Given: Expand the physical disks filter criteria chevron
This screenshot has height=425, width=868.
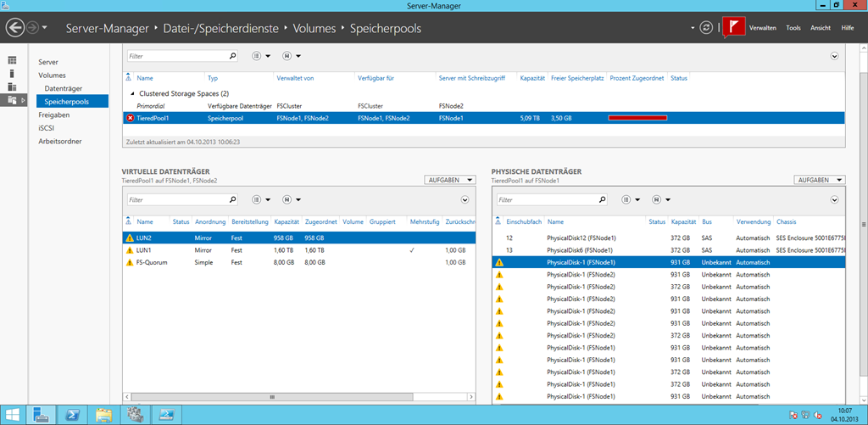Looking at the screenshot, I should click(x=835, y=199).
